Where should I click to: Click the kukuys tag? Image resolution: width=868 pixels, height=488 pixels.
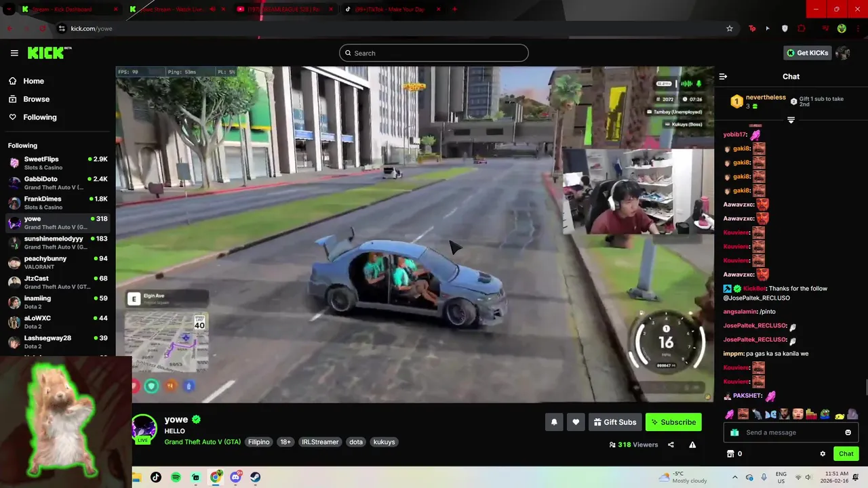coord(384,442)
